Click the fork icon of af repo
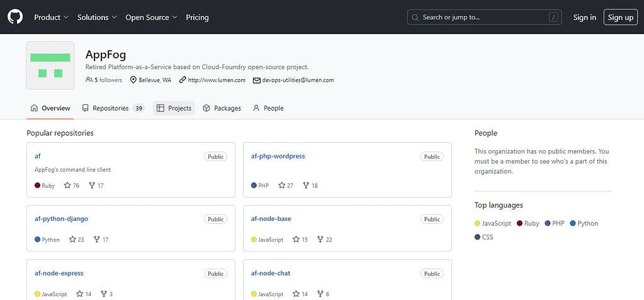 pos(92,186)
